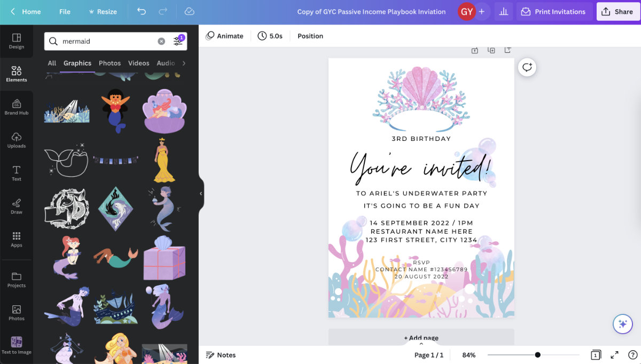Expand page thumbnails caret below canvas

click(x=421, y=344)
